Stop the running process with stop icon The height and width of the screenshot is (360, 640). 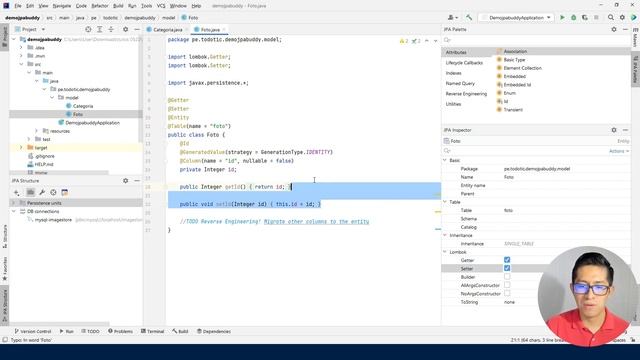[596, 18]
